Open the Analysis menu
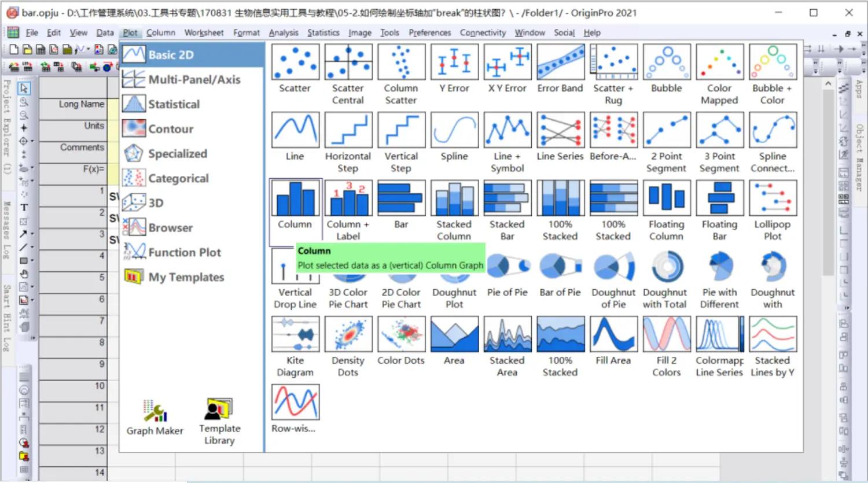Viewport: 868px width, 483px height. click(x=284, y=33)
